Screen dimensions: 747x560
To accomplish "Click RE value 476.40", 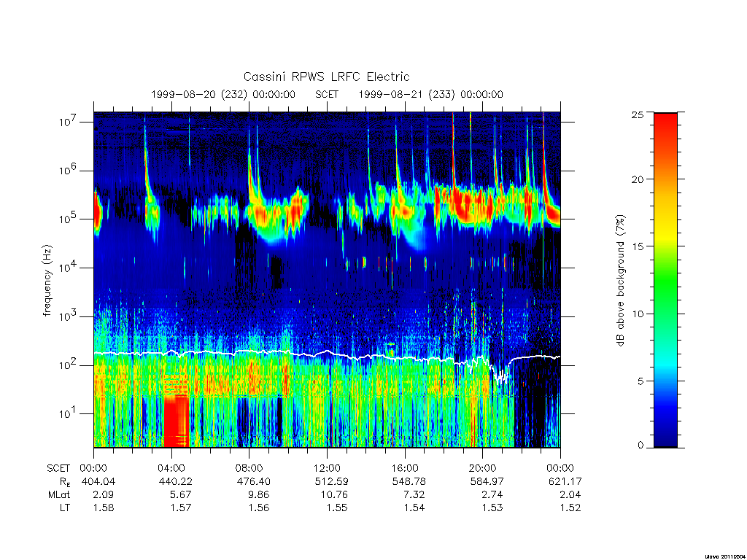I will pos(253,481).
